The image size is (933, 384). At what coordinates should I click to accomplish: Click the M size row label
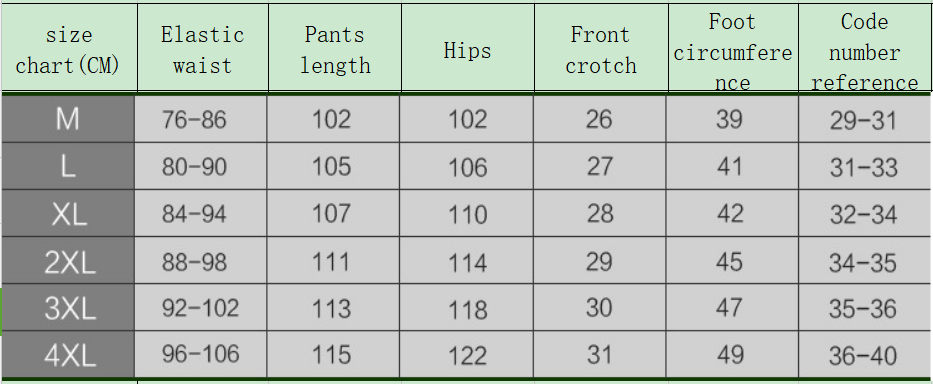point(68,119)
